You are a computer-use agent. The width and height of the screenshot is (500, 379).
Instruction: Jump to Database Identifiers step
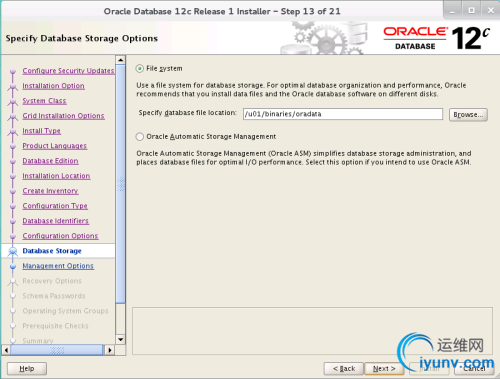click(56, 221)
